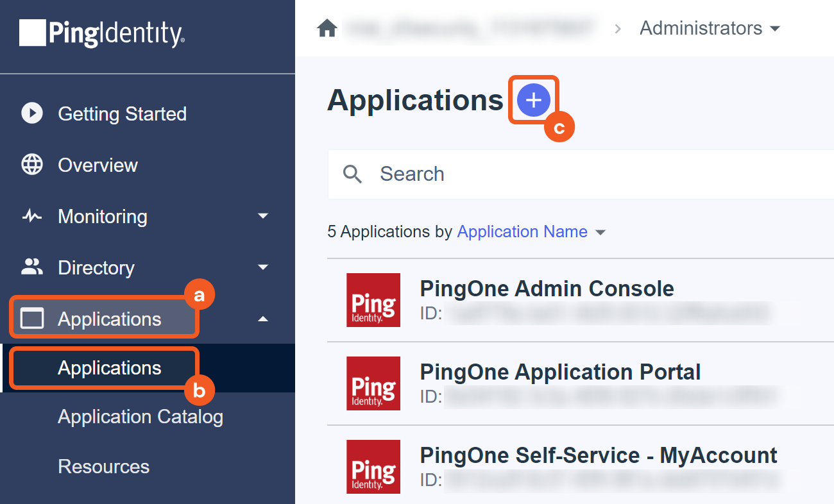Click the Getting Started play icon
The height and width of the screenshot is (504, 834).
coord(32,113)
